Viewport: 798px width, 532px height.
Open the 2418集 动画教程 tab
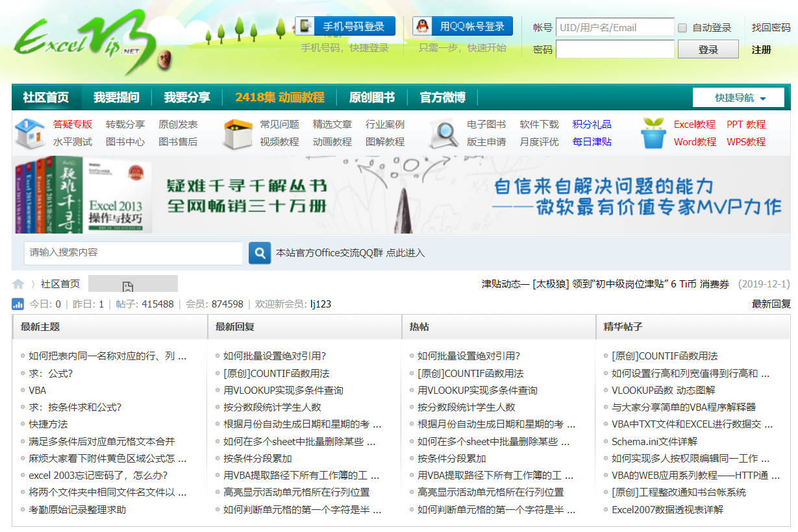[x=280, y=97]
